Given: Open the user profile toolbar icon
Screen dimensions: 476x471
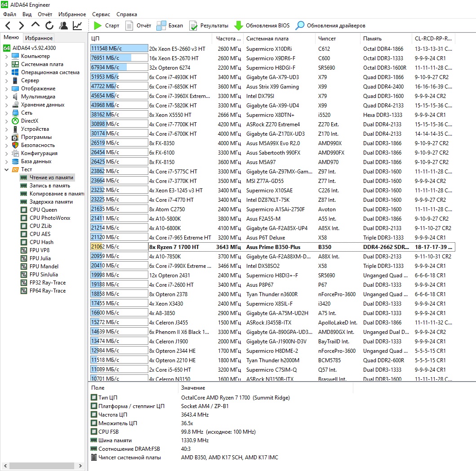Looking at the screenshot, I should tap(63, 26).
